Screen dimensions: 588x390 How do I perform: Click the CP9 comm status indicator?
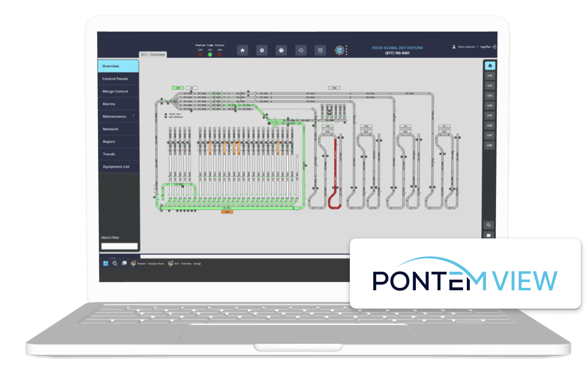[x=220, y=54]
